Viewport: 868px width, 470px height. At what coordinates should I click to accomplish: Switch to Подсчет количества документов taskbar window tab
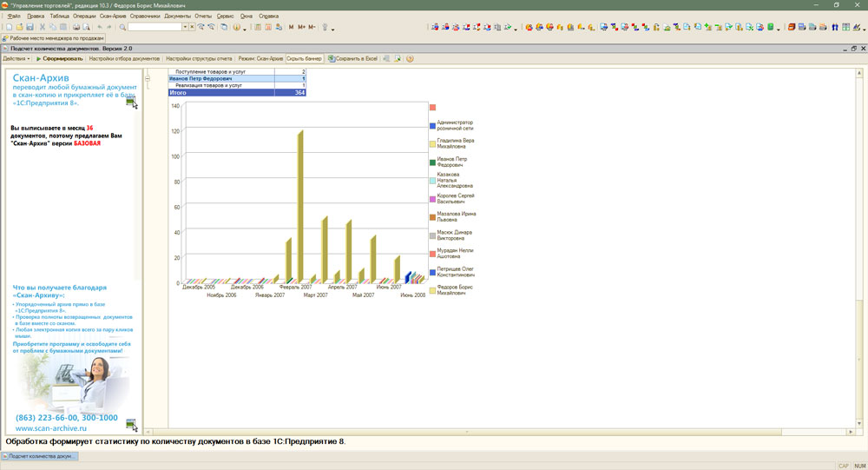click(40, 456)
